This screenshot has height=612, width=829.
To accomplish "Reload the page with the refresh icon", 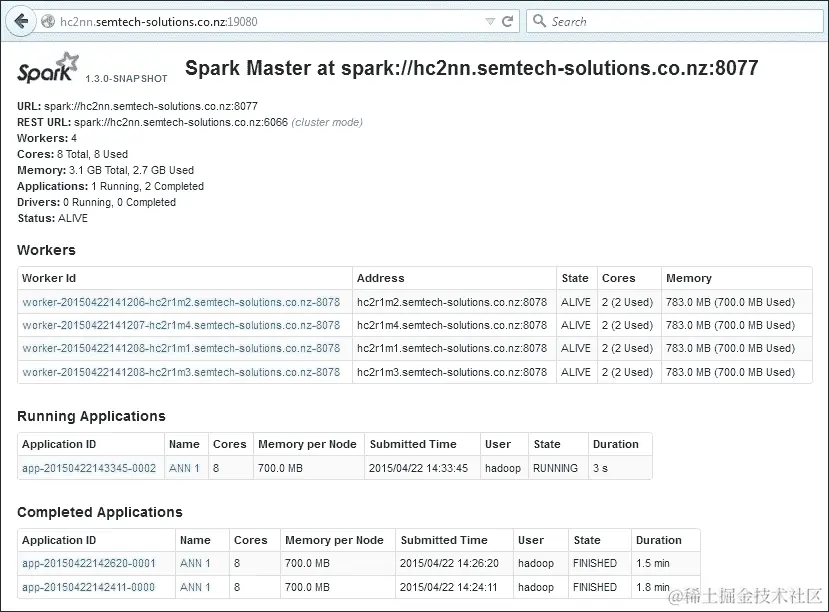I will (508, 22).
